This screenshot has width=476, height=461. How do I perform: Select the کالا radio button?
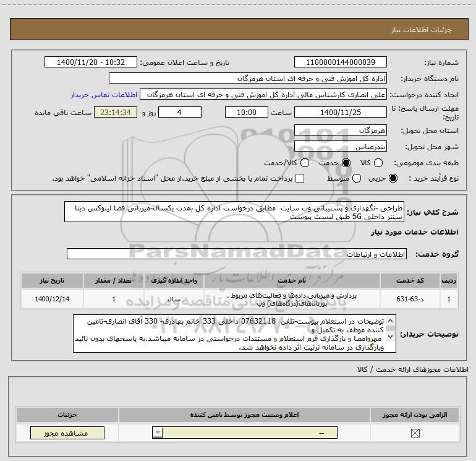[378, 163]
